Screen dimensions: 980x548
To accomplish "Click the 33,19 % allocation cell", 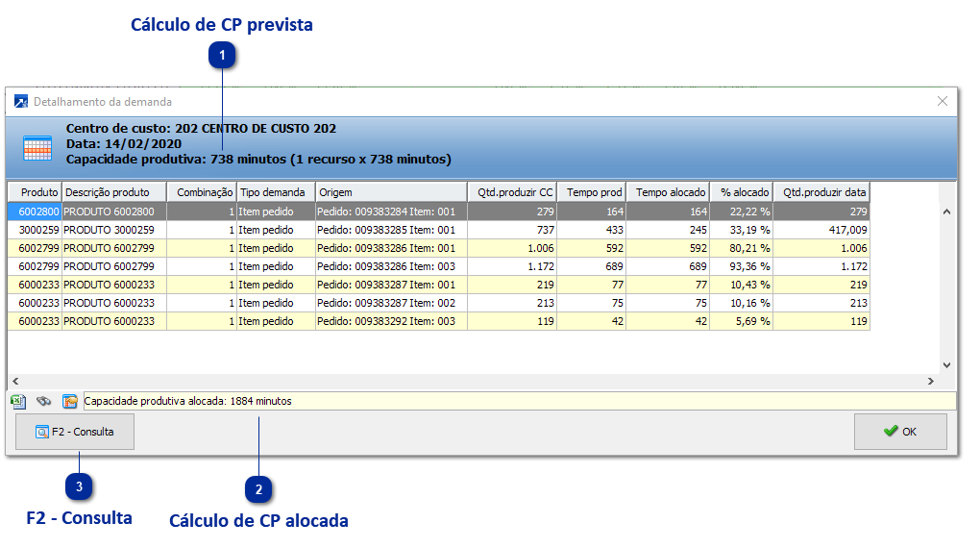I will tap(742, 230).
